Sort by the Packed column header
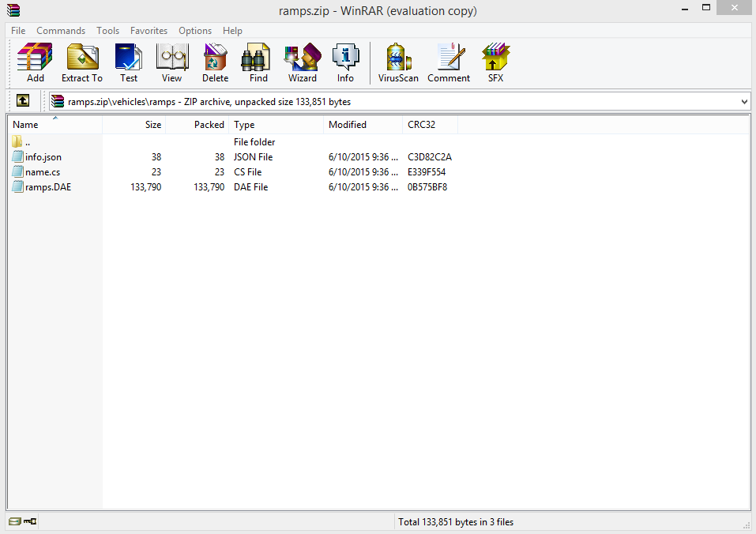This screenshot has width=756, height=534. coord(197,124)
